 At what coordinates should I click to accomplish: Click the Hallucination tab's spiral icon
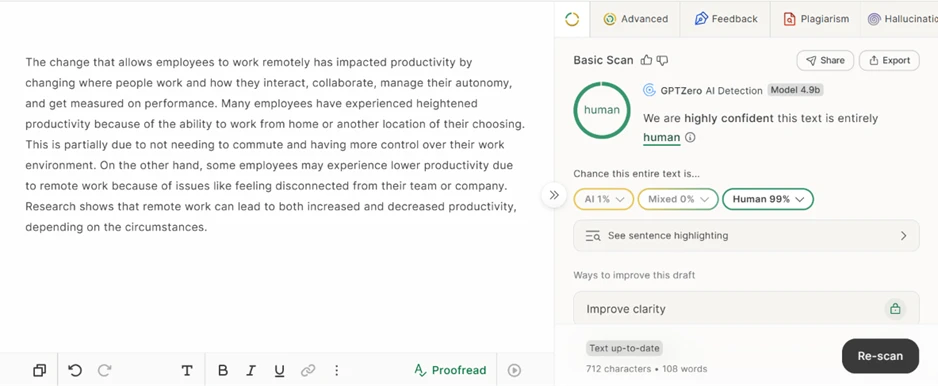pyautogui.click(x=874, y=19)
